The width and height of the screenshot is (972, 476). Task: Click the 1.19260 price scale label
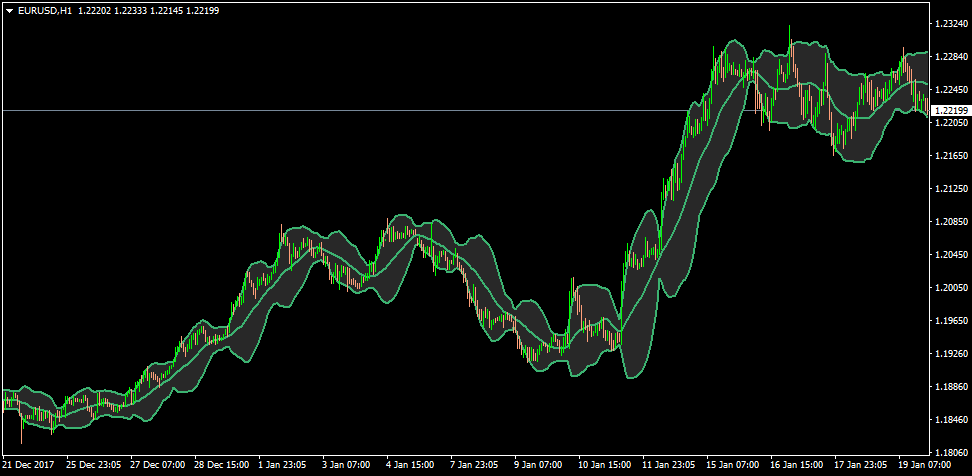click(x=951, y=353)
